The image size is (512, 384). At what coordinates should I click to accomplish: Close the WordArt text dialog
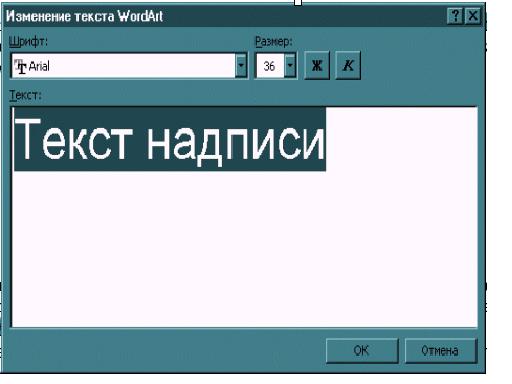(473, 16)
